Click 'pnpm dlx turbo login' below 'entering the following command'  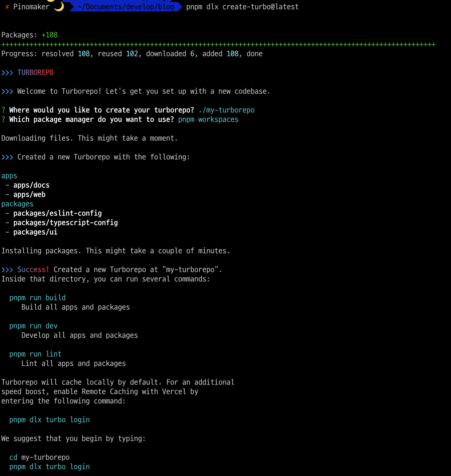(x=50, y=420)
